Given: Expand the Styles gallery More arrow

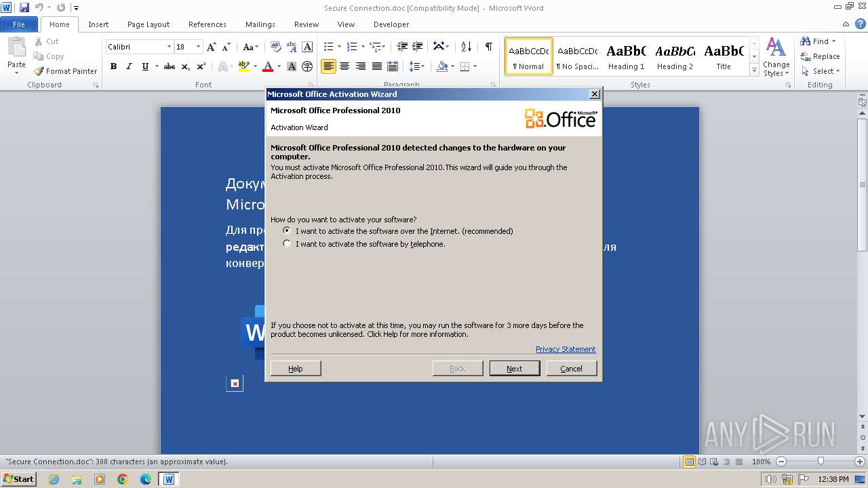Looking at the screenshot, I should (x=754, y=70).
